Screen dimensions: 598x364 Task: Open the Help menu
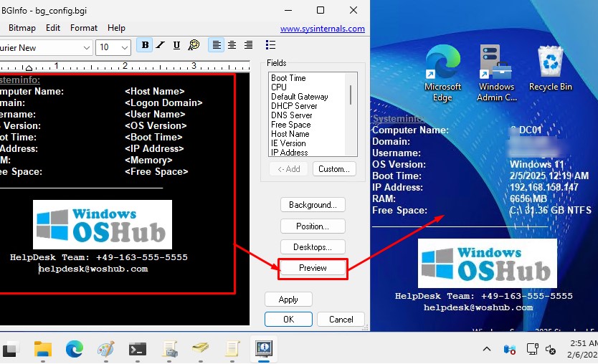click(116, 28)
